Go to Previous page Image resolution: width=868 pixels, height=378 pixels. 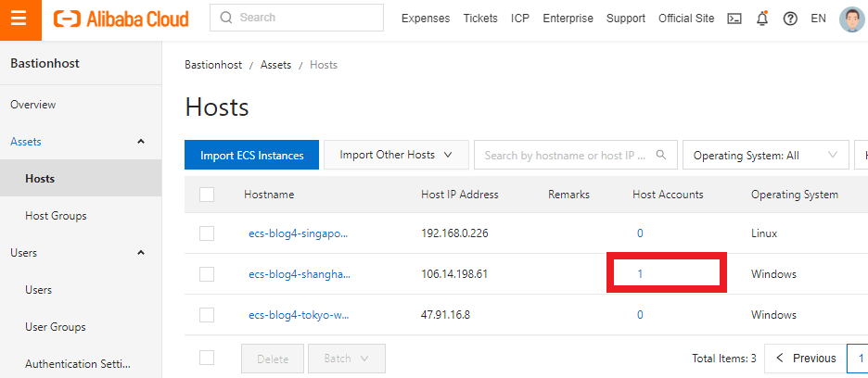[806, 358]
